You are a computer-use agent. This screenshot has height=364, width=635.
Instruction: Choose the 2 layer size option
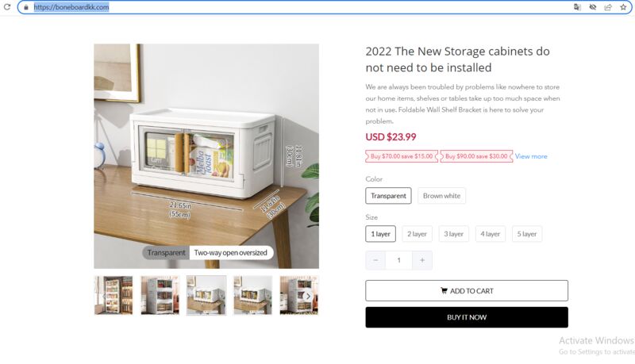(x=417, y=234)
